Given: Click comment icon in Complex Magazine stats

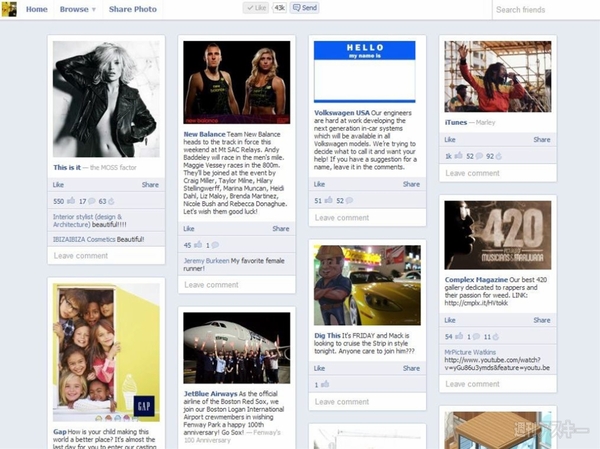Looking at the screenshot, I should click(x=476, y=337).
